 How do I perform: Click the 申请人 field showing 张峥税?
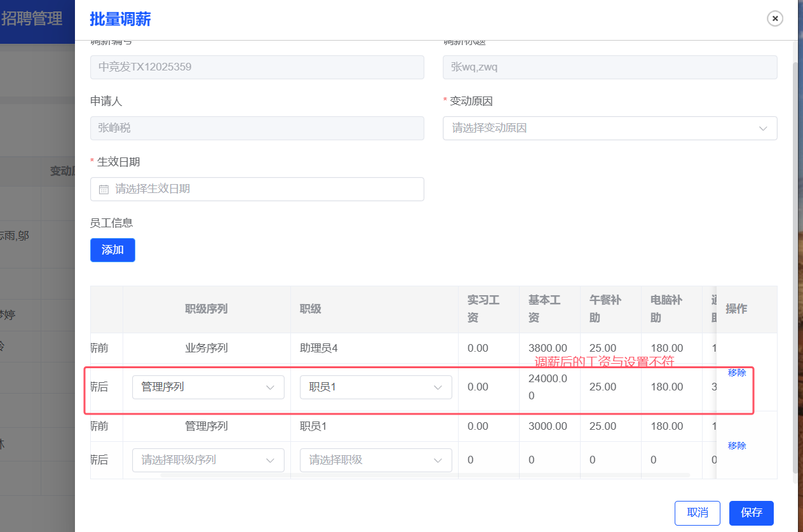coord(257,128)
